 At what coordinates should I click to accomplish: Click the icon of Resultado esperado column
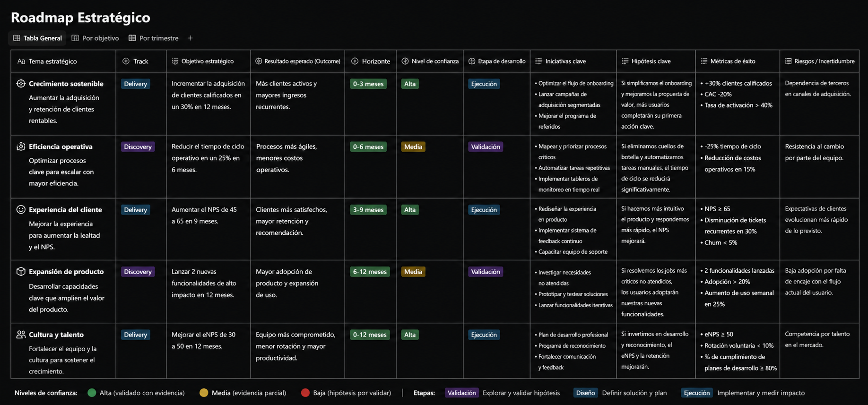coord(259,61)
